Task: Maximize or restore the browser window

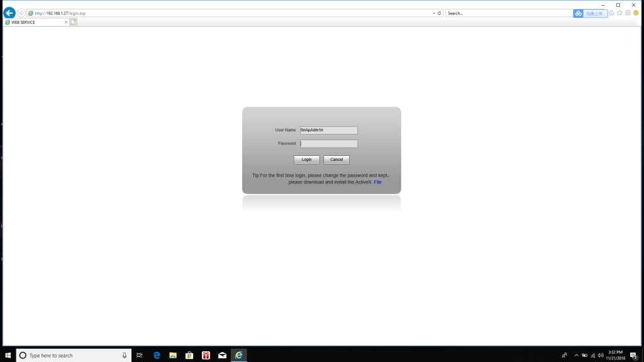Action: (618, 5)
